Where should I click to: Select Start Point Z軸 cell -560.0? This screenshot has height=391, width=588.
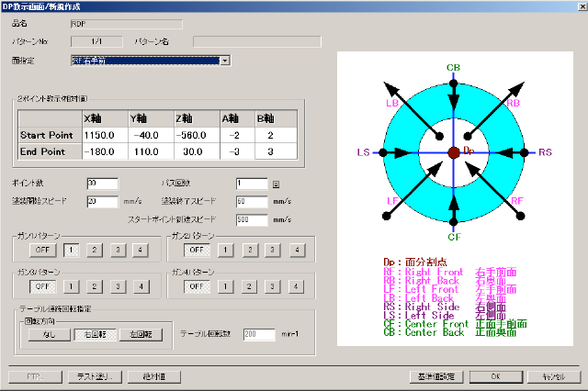(x=197, y=135)
